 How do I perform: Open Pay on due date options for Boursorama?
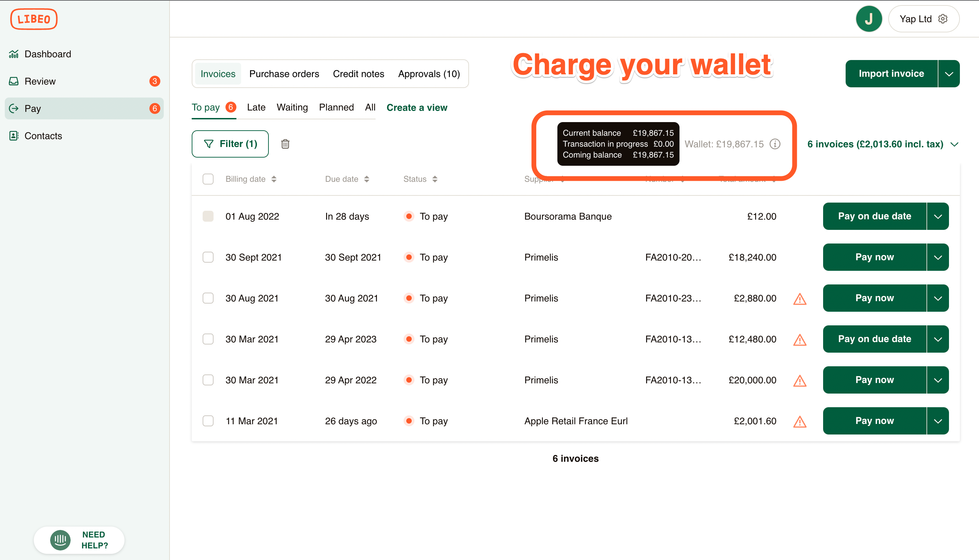point(938,216)
